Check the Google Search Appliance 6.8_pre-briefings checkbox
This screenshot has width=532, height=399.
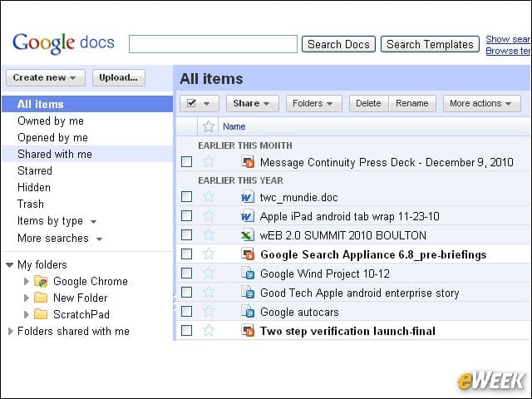(186, 254)
